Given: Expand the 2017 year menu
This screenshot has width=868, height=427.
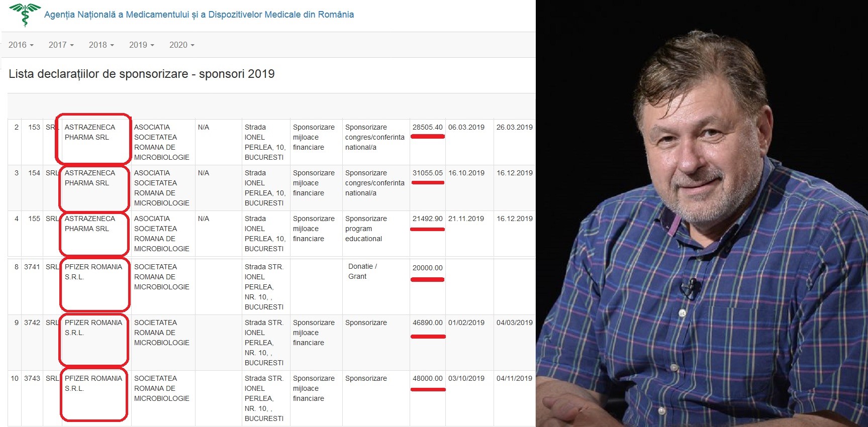Looking at the screenshot, I should pos(61,45).
